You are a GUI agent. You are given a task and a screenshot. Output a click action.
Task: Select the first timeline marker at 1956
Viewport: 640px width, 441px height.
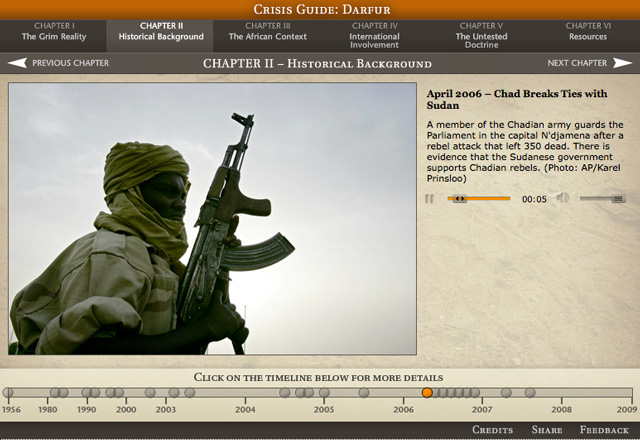[9, 393]
